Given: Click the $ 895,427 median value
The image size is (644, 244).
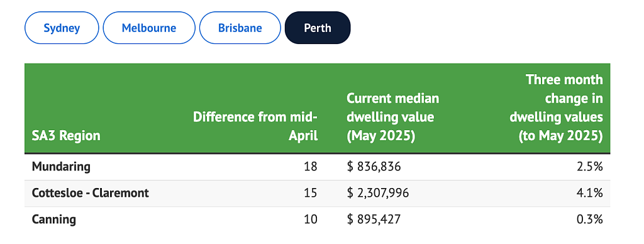Looking at the screenshot, I should tap(374, 219).
